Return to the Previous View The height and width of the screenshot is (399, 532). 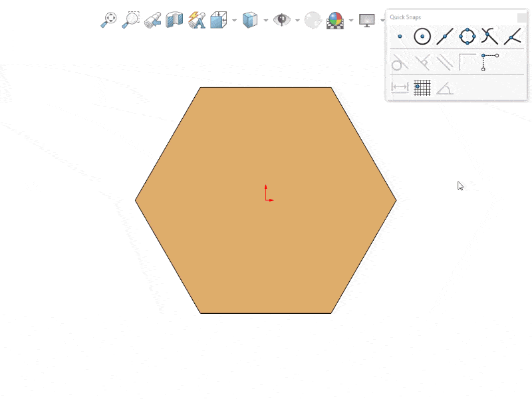[152, 20]
